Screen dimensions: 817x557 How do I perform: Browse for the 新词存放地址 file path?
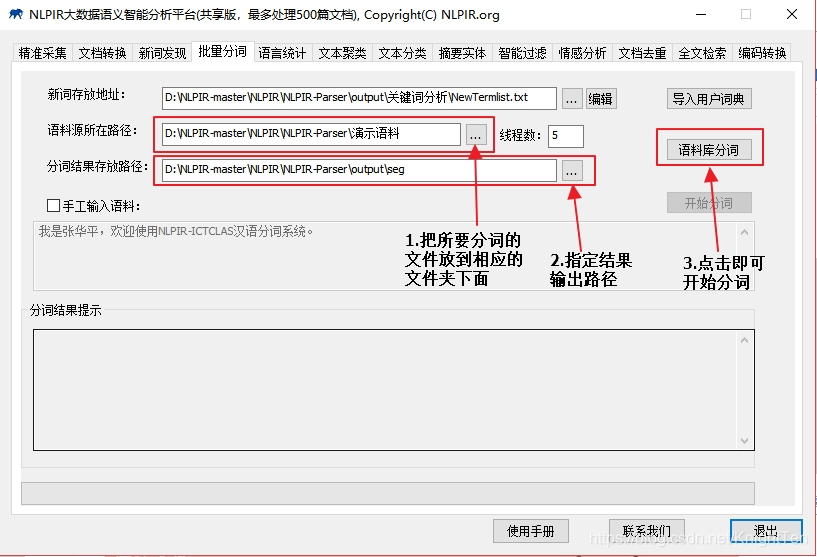coord(572,99)
